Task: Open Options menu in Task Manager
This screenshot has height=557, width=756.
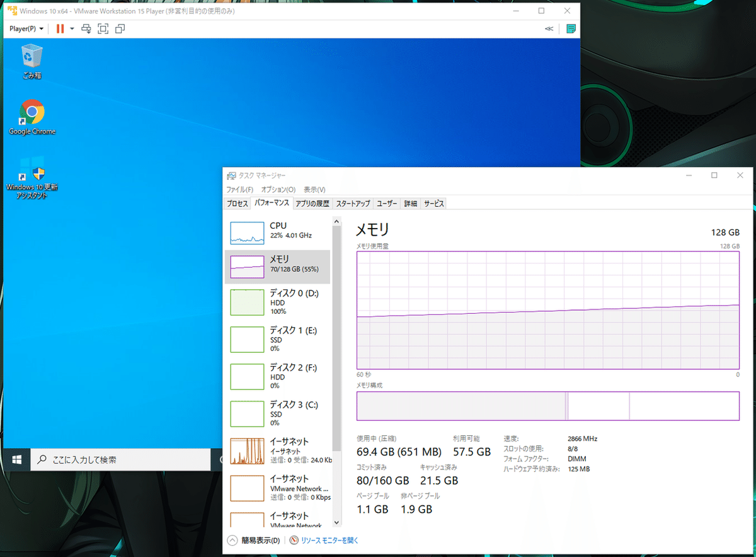Action: tap(278, 190)
